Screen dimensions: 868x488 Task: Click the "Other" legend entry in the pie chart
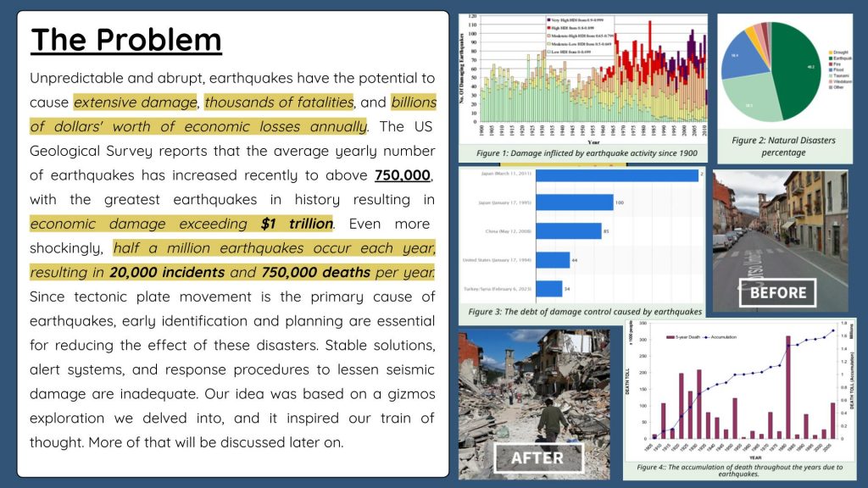pos(837,87)
